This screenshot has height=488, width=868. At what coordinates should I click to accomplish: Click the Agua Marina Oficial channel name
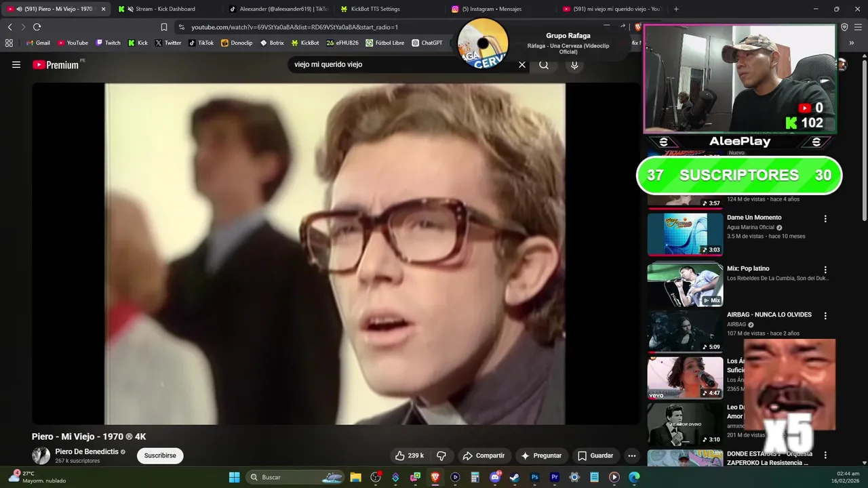tap(750, 227)
